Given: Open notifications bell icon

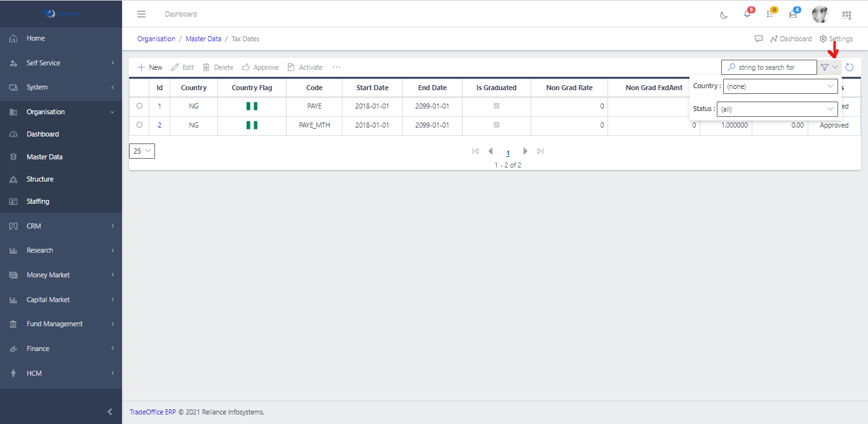Looking at the screenshot, I should click(747, 14).
